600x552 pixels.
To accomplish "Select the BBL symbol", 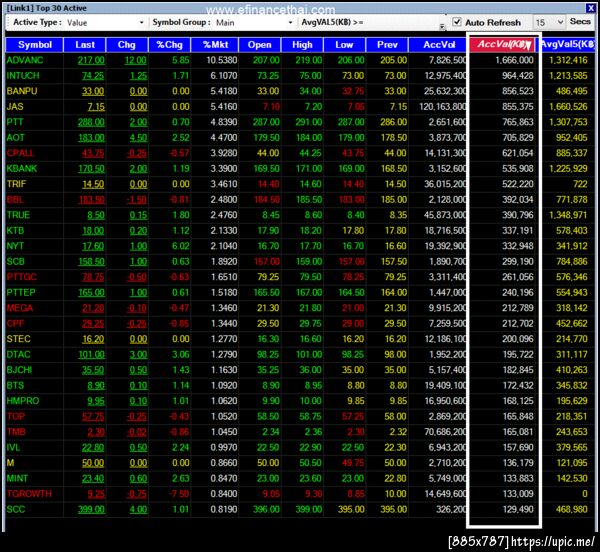I will (15, 199).
